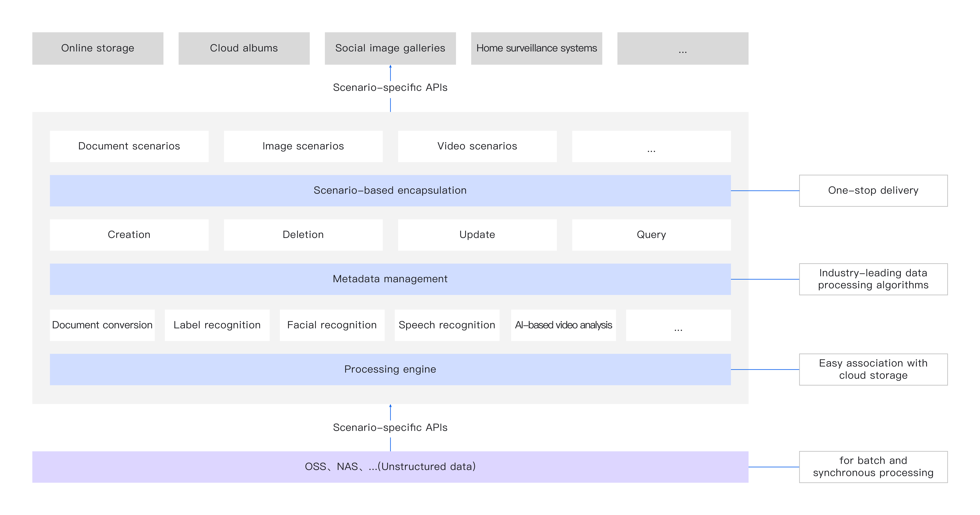The image size is (980, 515).
Task: Click the Document scenarios block
Action: tap(129, 146)
